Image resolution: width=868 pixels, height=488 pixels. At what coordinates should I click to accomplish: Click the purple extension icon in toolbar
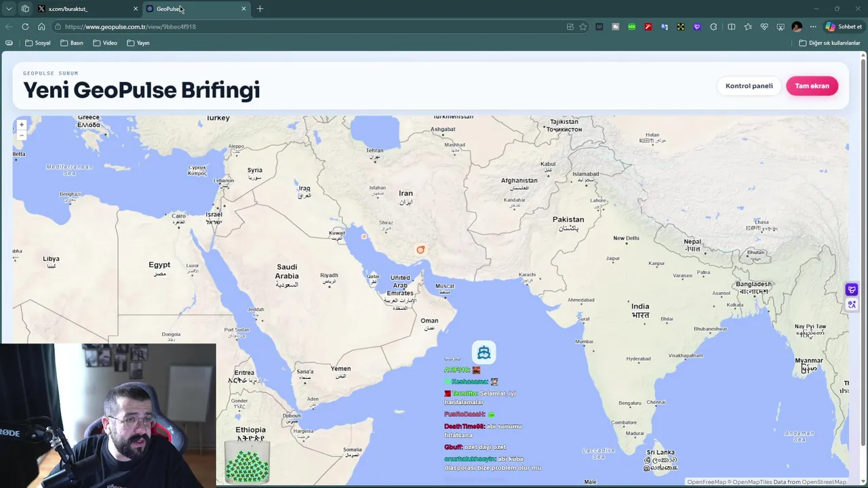point(696,26)
